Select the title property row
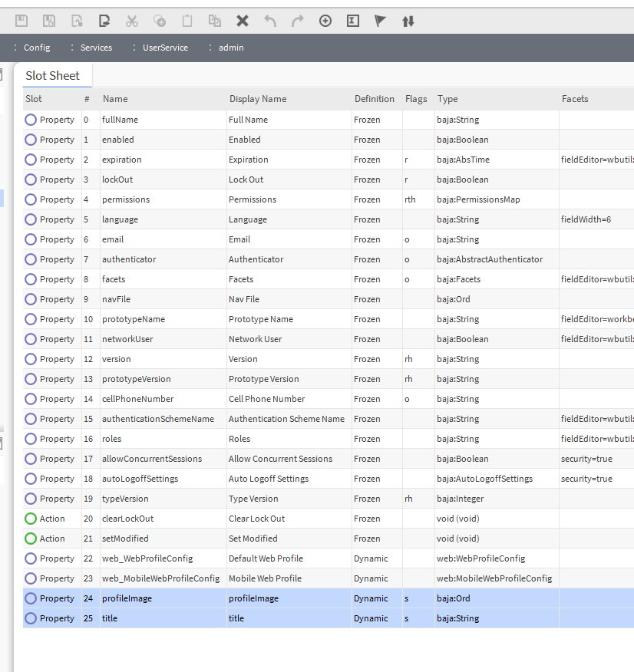 (x=110, y=618)
